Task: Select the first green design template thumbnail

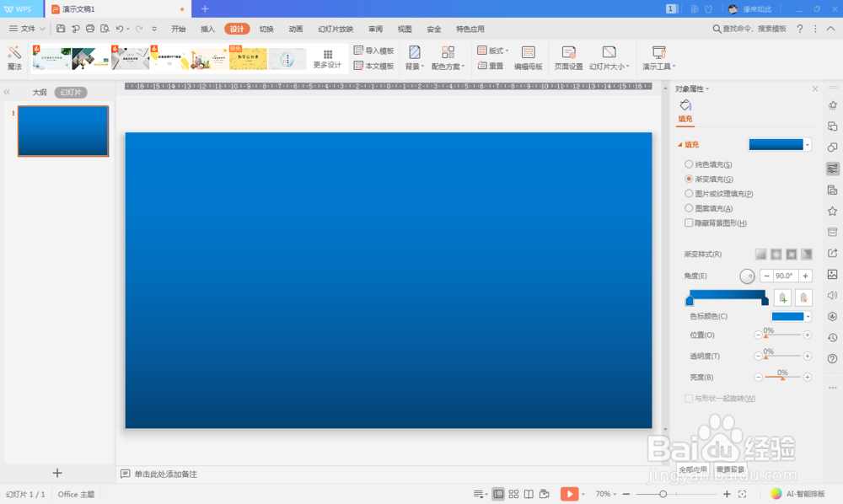Action: [x=51, y=58]
